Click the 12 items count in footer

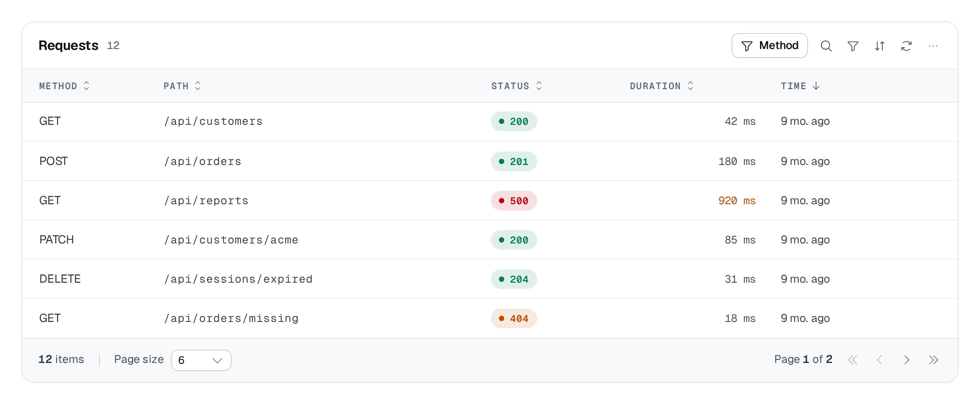click(61, 359)
